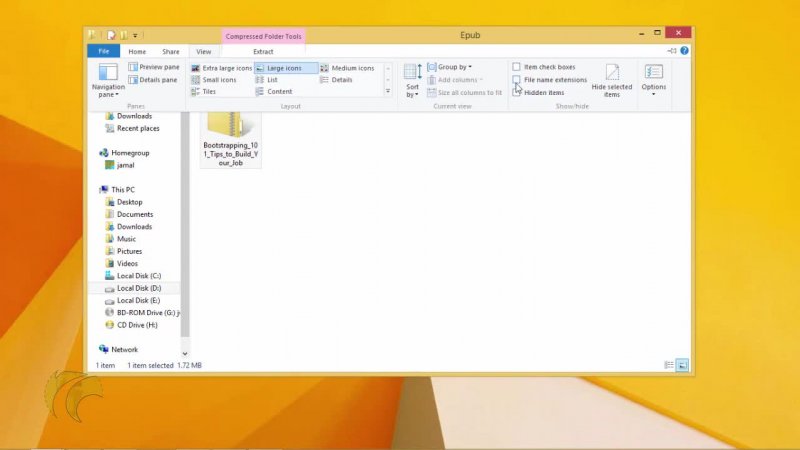
Task: Toggle the Hidden items checkbox
Action: pos(517,92)
